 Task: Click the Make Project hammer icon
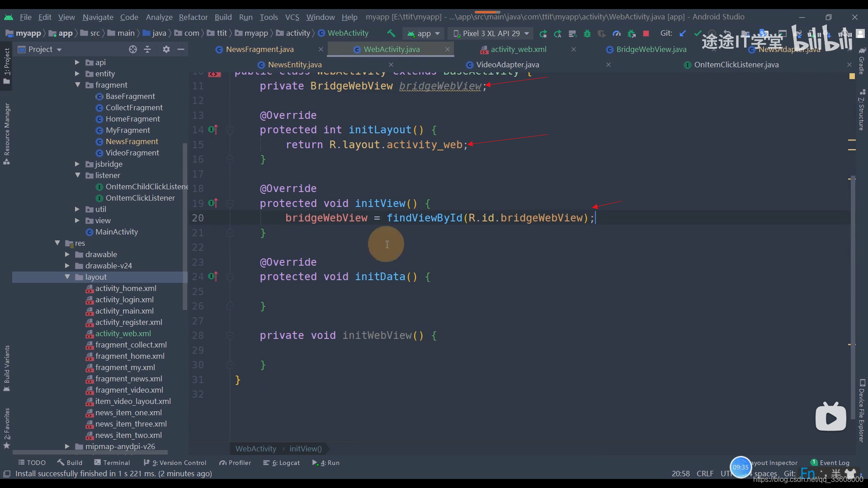click(x=391, y=33)
